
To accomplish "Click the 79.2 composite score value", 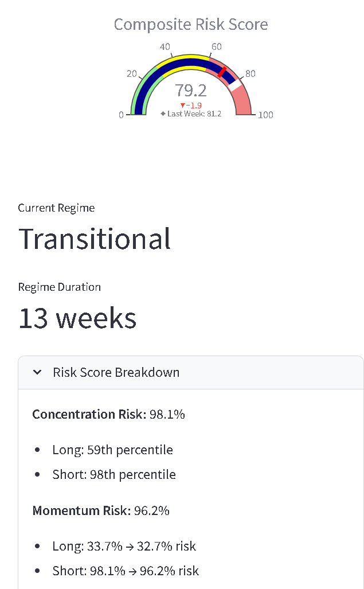I will tap(191, 91).
